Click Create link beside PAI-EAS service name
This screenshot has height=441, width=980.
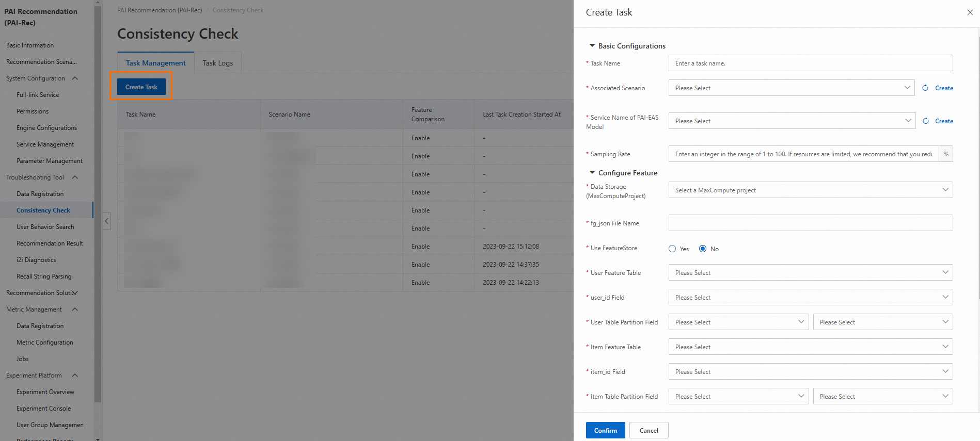click(x=944, y=121)
